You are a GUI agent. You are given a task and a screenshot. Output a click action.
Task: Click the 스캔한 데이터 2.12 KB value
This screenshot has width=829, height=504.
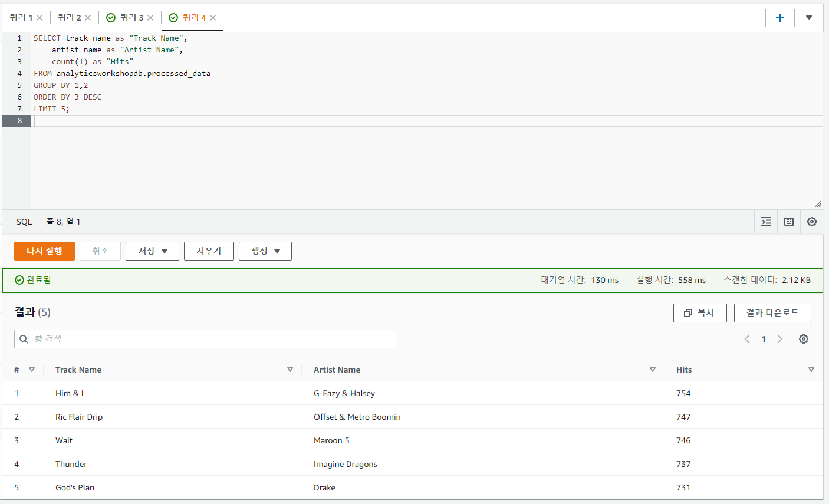(x=796, y=280)
